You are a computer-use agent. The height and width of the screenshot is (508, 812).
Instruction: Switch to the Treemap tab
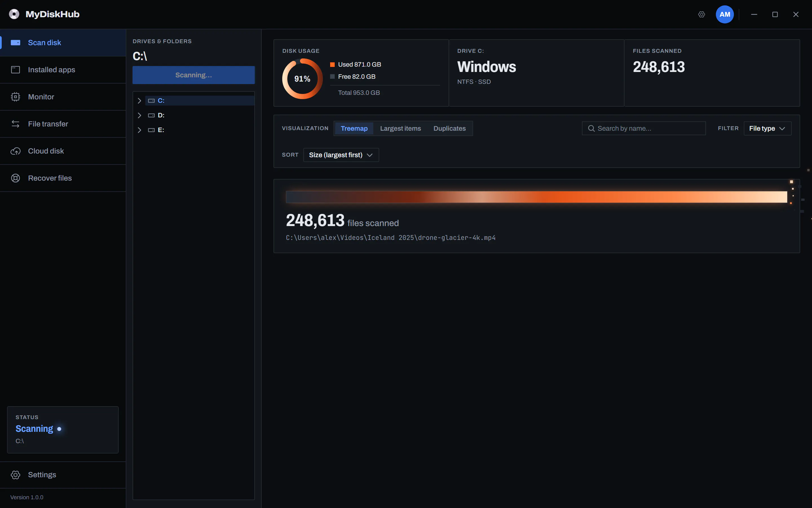[x=354, y=128]
